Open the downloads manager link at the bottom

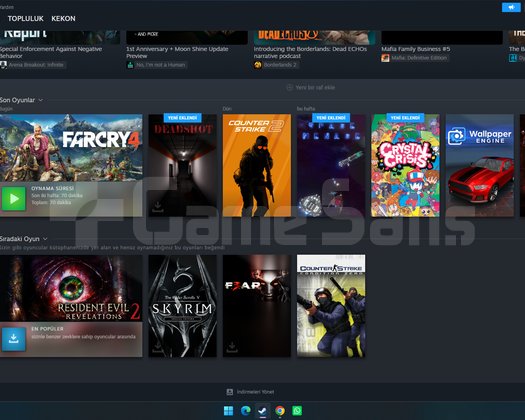click(x=250, y=392)
